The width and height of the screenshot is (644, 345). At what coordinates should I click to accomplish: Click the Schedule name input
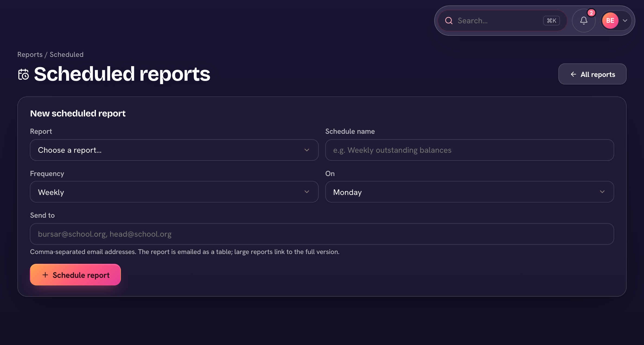coord(469,150)
